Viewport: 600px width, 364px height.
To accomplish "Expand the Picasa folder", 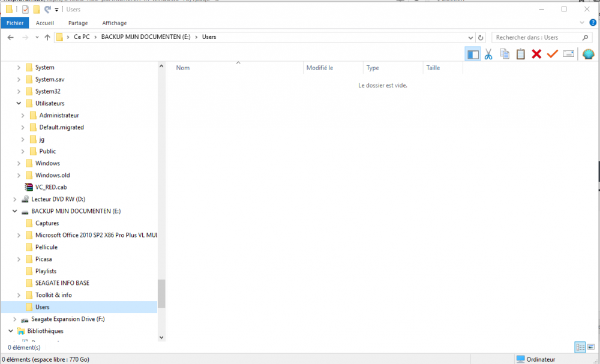I will (x=19, y=259).
